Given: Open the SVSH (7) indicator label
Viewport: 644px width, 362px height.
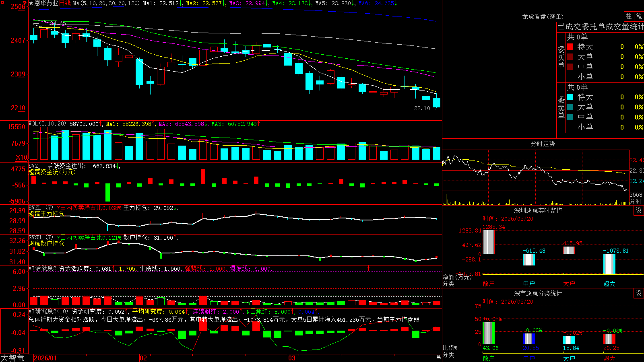Looking at the screenshot, I should (41, 238).
